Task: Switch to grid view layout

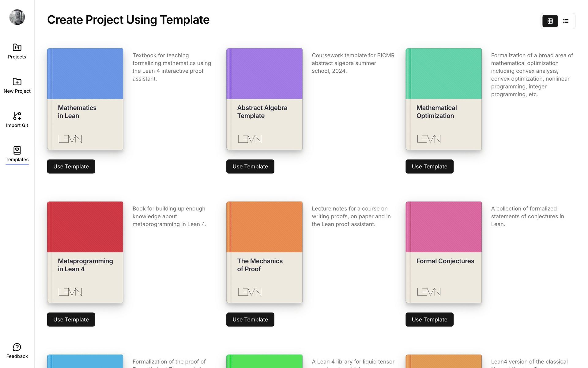Action: tap(550, 21)
